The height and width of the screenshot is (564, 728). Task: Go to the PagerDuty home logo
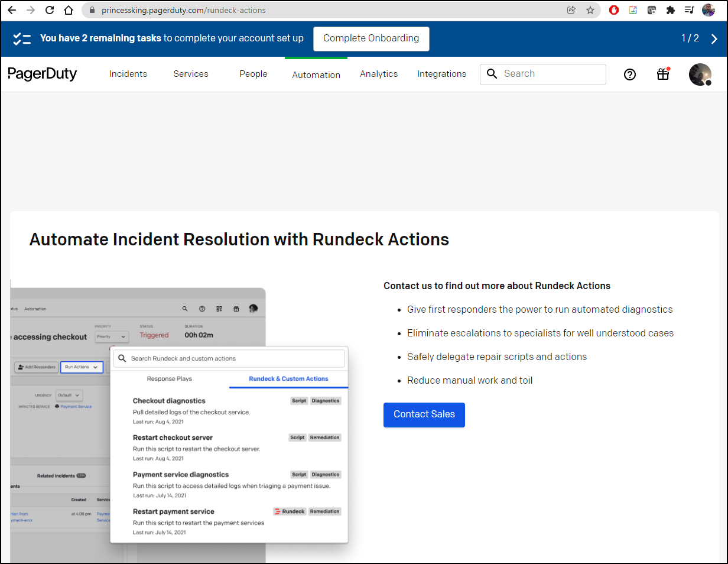[43, 74]
